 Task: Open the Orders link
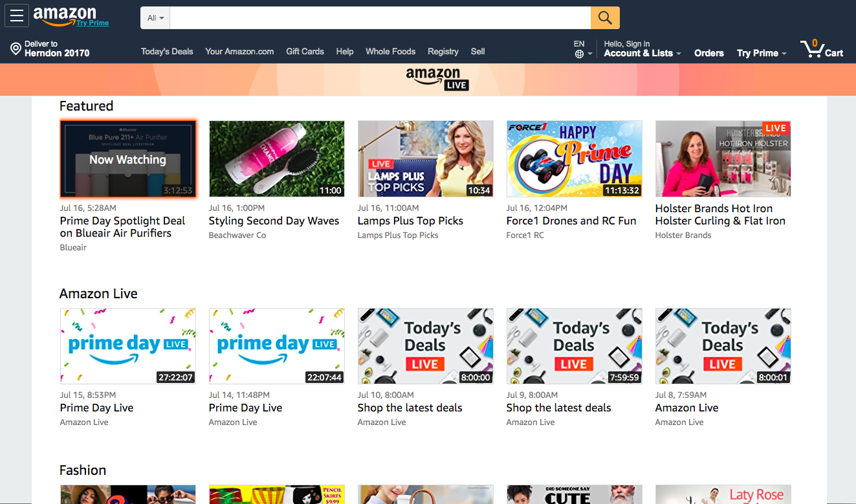click(x=708, y=53)
